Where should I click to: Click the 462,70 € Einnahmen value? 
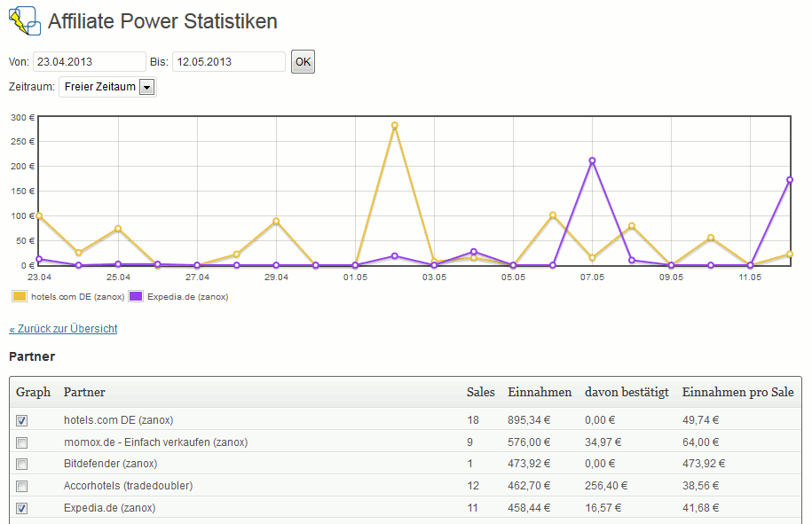529,486
